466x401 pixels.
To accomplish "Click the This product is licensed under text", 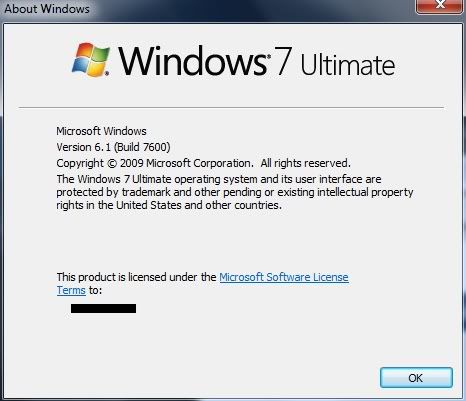I will click(x=137, y=277).
